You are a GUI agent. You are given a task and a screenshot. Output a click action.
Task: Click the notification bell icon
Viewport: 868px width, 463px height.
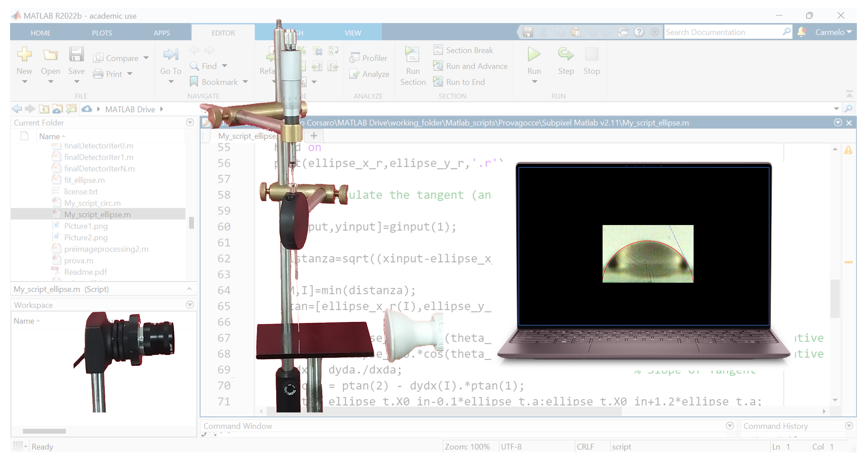pyautogui.click(x=802, y=32)
